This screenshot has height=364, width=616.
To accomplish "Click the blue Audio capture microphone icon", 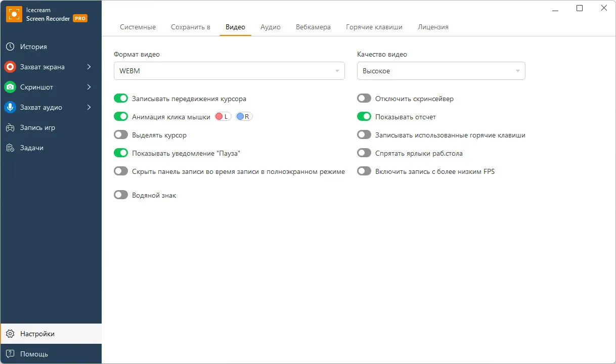I will pos(10,107).
